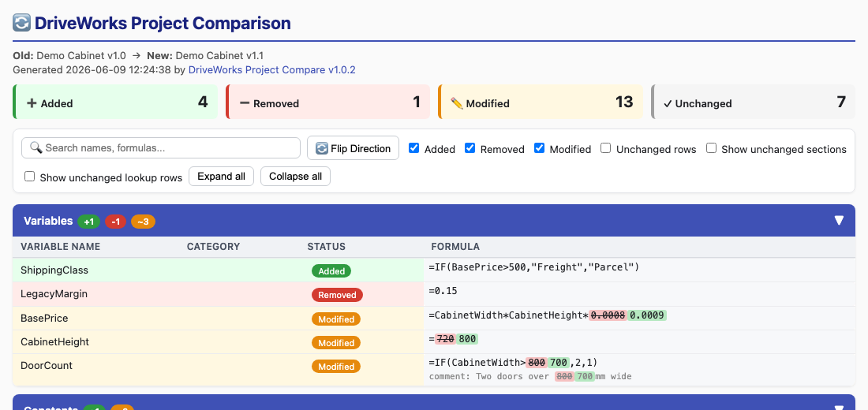Click the STATUS column header
868x410 pixels.
coord(326,247)
